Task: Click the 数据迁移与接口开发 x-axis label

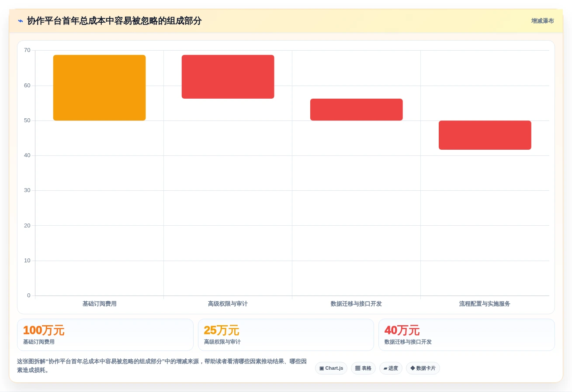Action: tap(356, 304)
